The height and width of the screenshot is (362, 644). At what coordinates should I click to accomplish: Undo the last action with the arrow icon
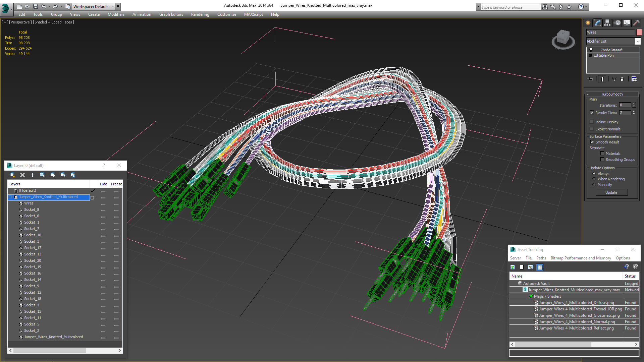44,6
